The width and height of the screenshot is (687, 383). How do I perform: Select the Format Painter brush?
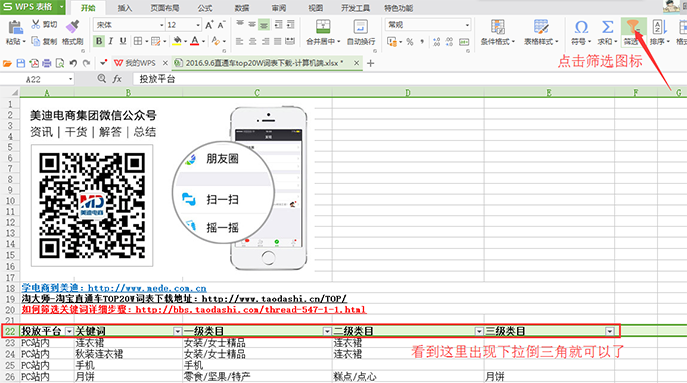tap(72, 26)
